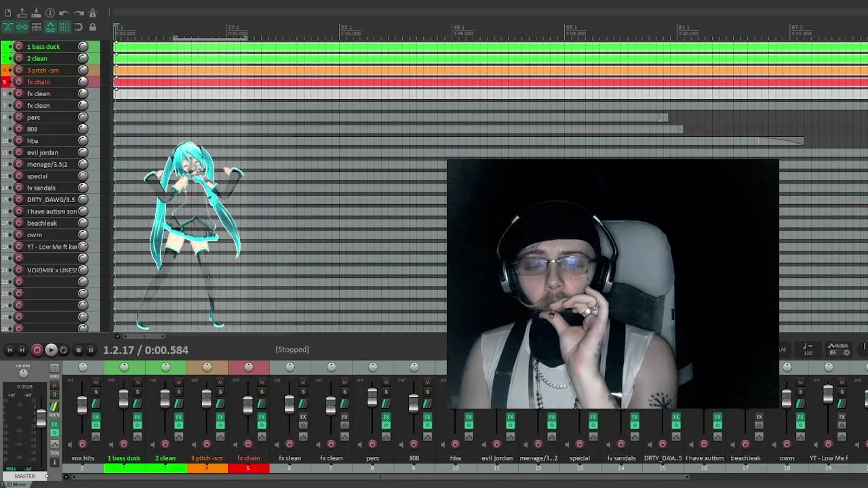Toggle the snap magnet icon

79,27
